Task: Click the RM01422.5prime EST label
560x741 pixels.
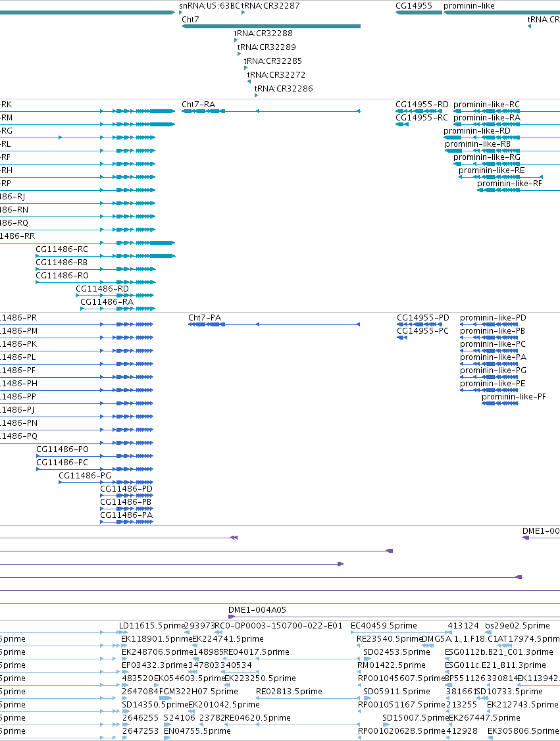Action: [x=392, y=666]
